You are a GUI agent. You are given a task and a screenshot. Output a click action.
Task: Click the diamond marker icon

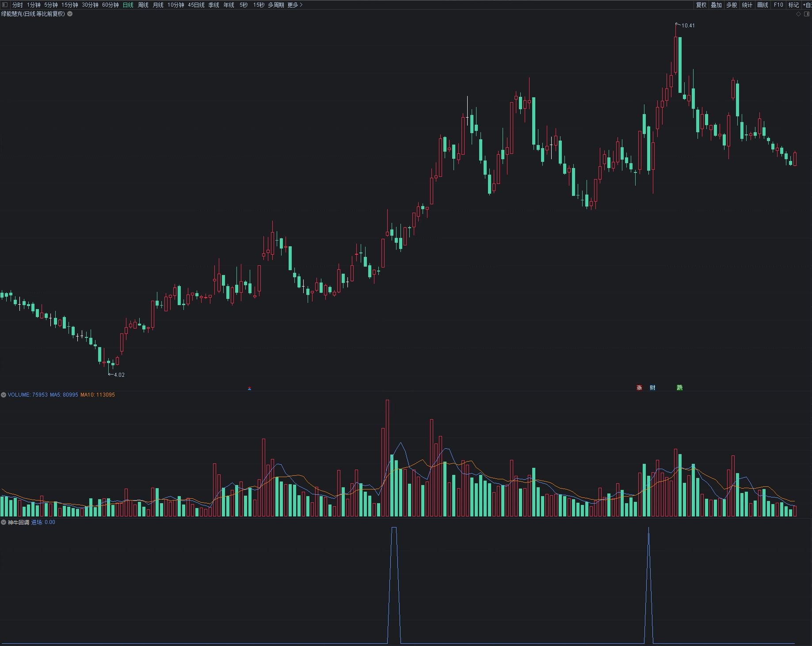point(799,14)
